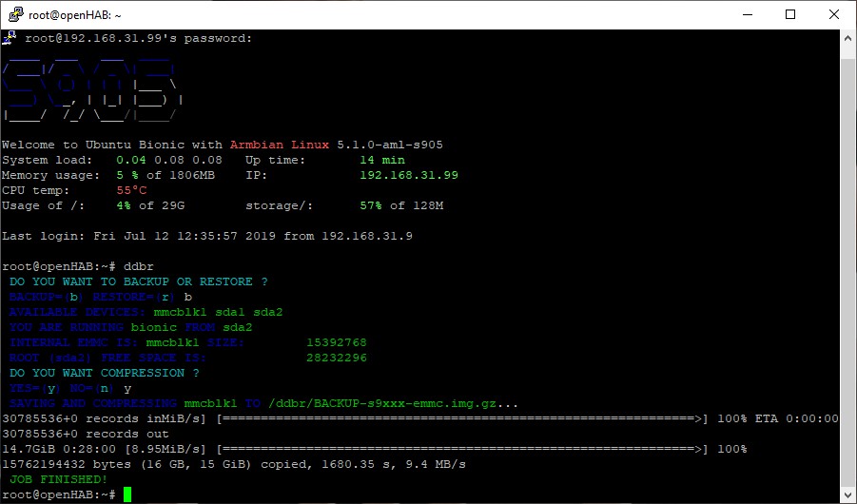Click the window title text 'root@openHAB: ~'
The image size is (857, 504).
click(x=75, y=15)
